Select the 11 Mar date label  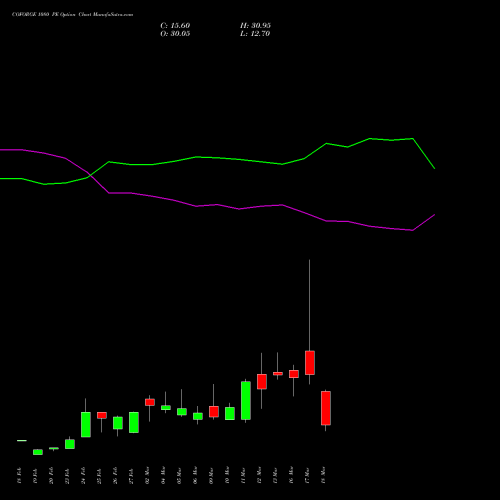coord(243,475)
